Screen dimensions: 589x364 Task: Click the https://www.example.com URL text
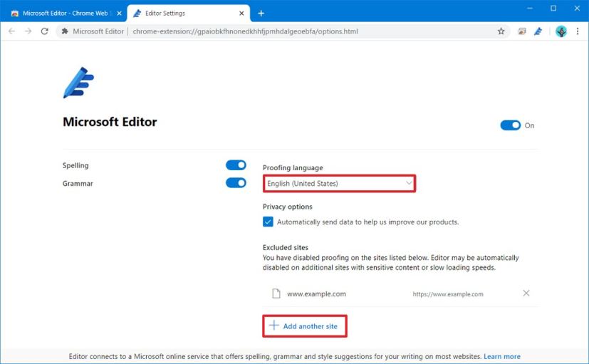click(448, 294)
